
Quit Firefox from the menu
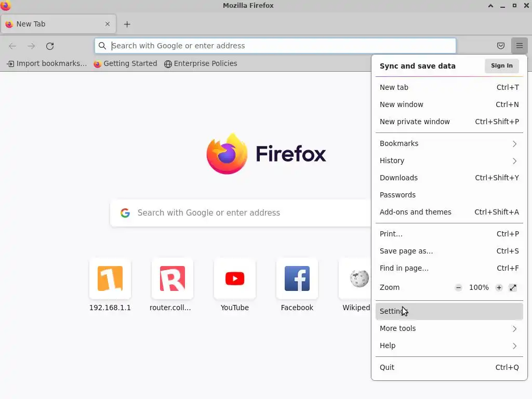[x=449, y=367]
